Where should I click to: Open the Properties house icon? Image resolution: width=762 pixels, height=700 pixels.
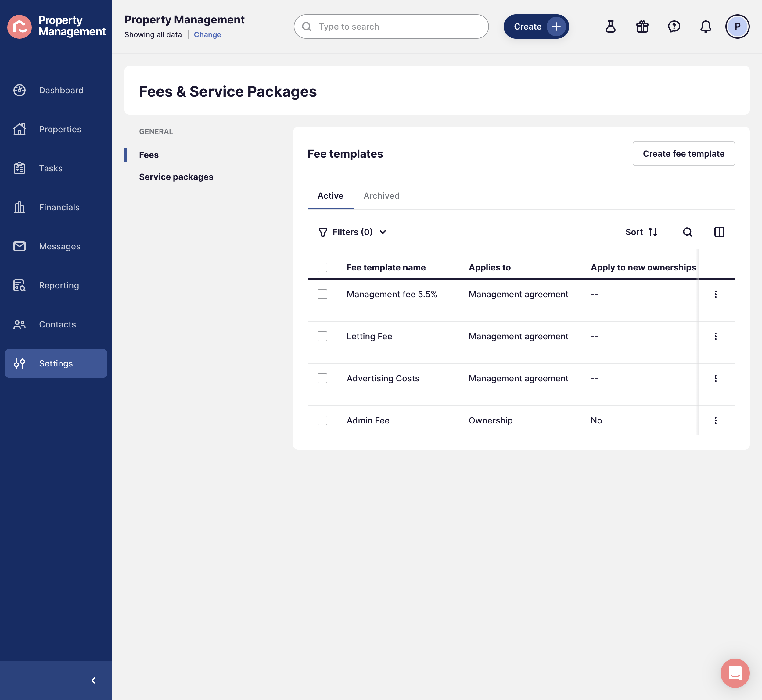coord(19,129)
